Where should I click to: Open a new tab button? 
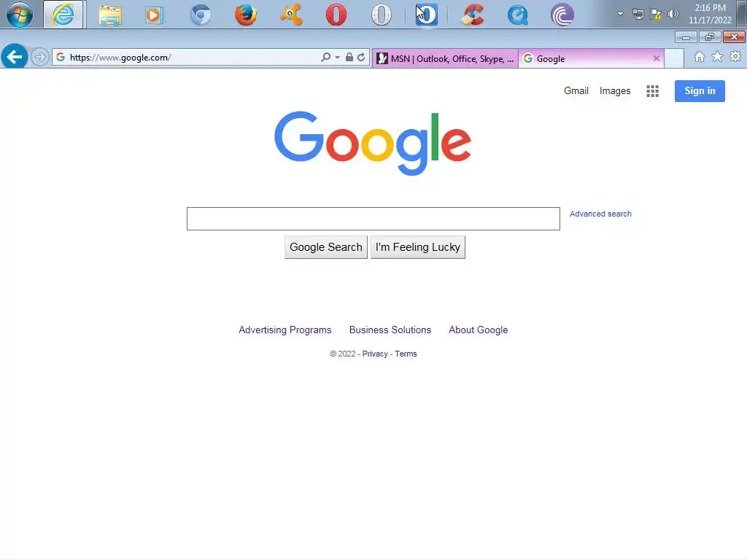tap(674, 58)
